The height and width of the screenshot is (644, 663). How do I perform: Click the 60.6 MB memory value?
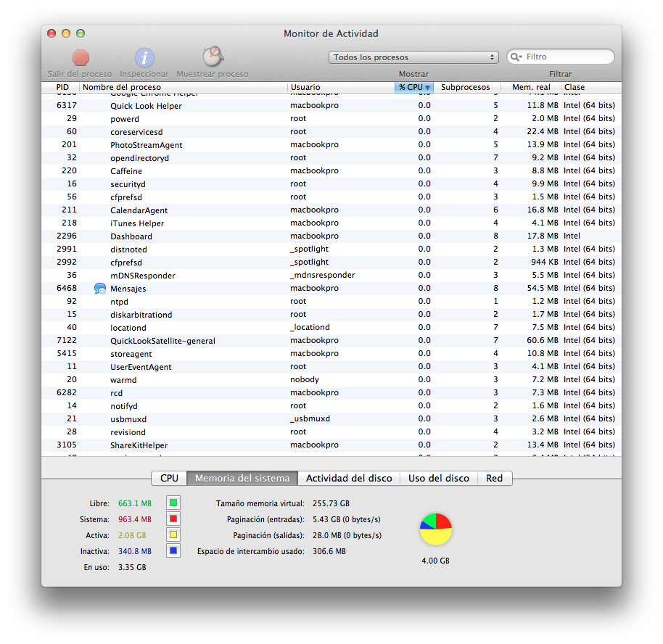pyautogui.click(x=543, y=340)
